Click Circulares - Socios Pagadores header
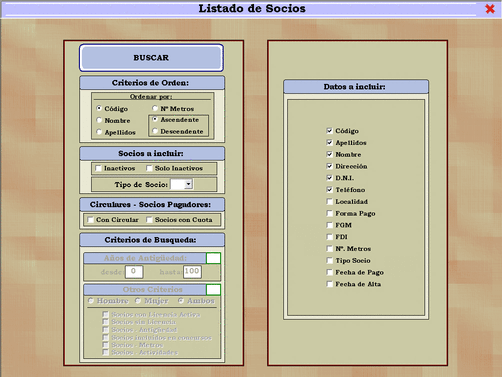Image resolution: width=502 pixels, height=377 pixels. pos(152,204)
